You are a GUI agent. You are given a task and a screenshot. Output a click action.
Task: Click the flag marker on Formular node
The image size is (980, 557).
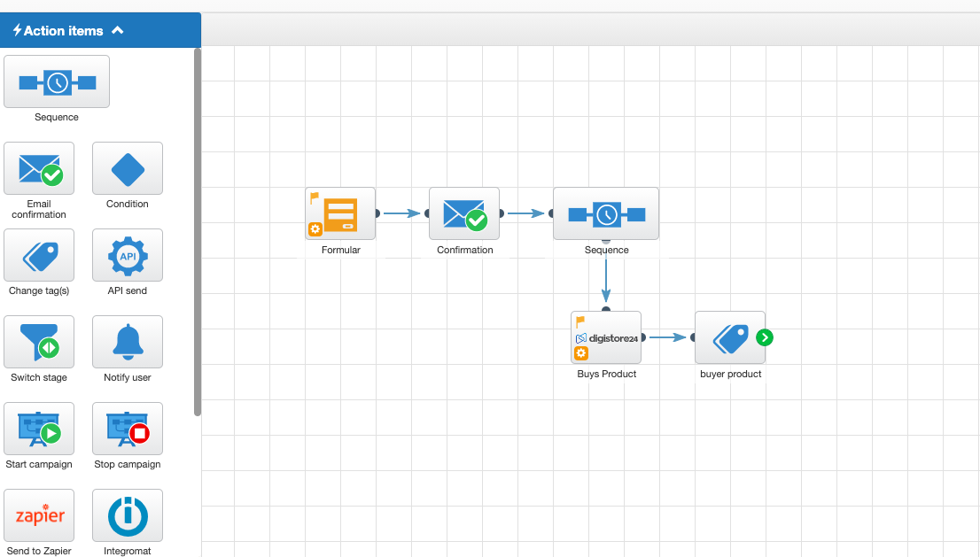315,197
